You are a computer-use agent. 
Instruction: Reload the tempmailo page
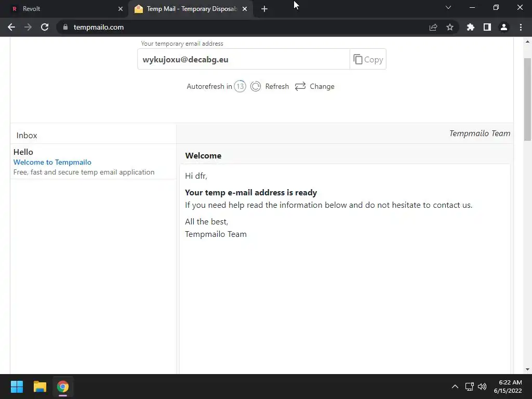[45, 27]
